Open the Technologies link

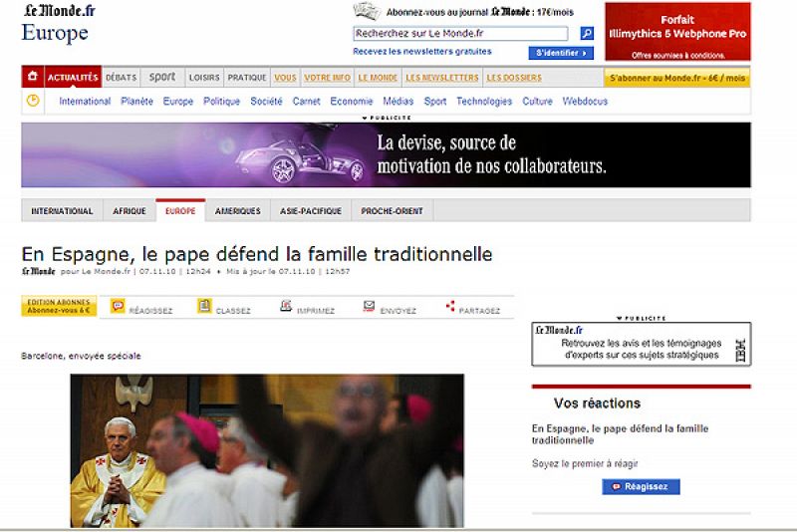(x=484, y=101)
